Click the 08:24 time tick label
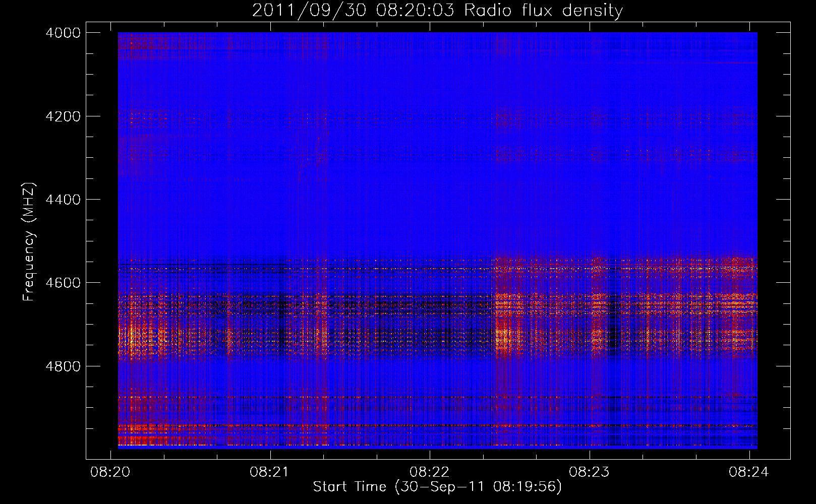The width and height of the screenshot is (816, 504). (x=748, y=472)
